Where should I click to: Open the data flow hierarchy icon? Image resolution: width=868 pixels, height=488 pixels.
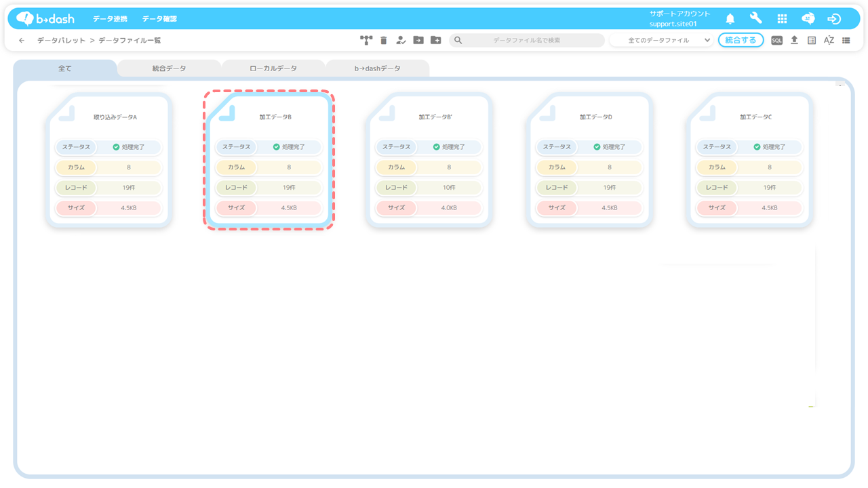tap(366, 41)
